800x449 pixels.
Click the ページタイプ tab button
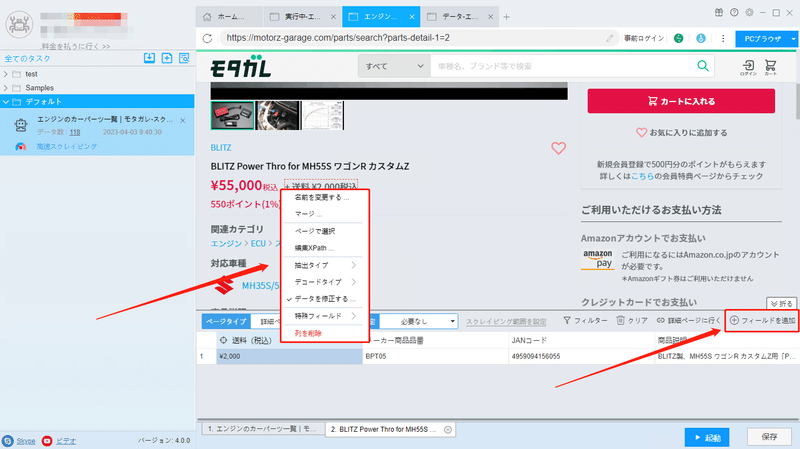pyautogui.click(x=226, y=321)
